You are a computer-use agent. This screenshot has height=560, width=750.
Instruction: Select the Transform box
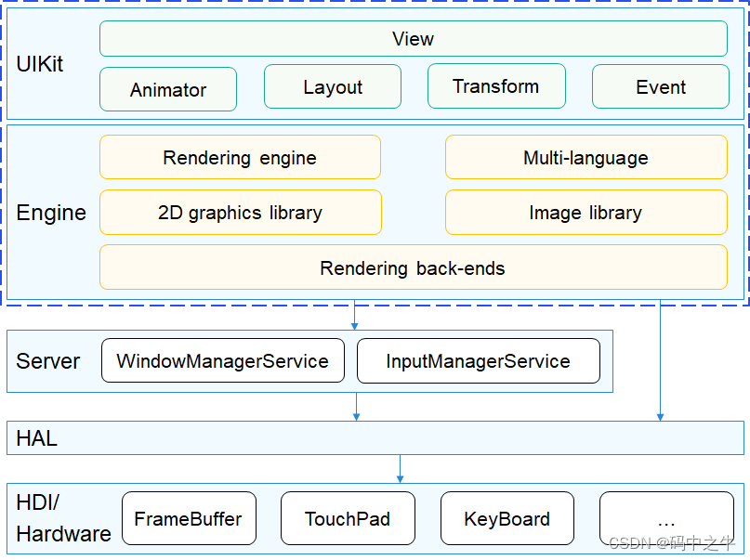click(x=496, y=86)
